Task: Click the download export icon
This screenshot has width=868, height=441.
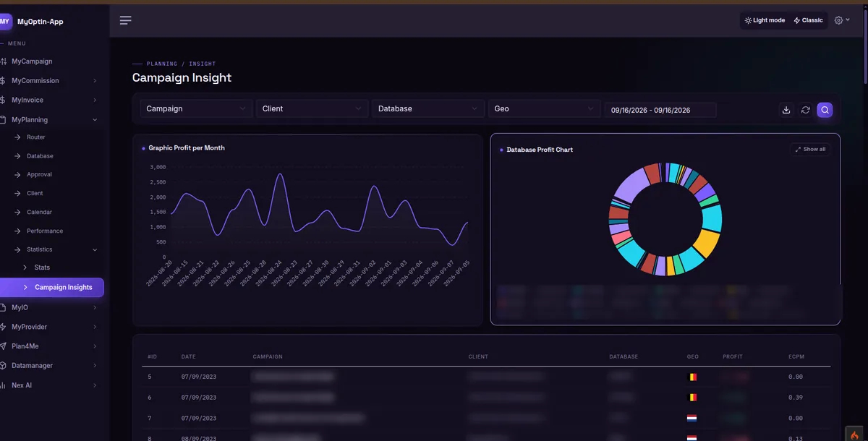Action: [786, 110]
